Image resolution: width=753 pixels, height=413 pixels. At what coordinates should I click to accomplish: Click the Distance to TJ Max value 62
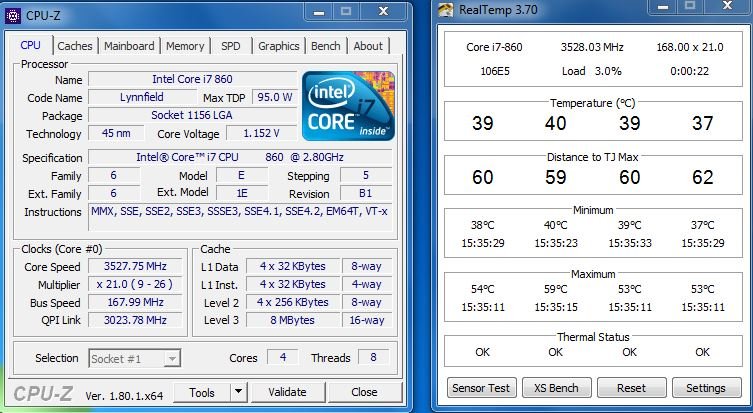coord(703,178)
